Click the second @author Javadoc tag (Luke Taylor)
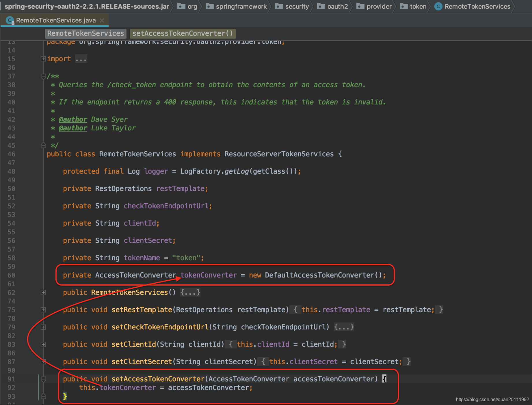This screenshot has height=405, width=532. [73, 128]
